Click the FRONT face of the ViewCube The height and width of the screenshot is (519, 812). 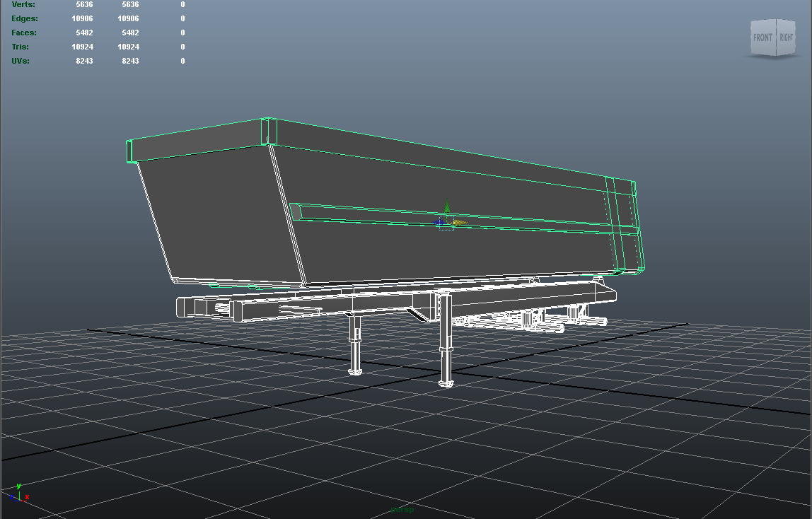coord(762,37)
